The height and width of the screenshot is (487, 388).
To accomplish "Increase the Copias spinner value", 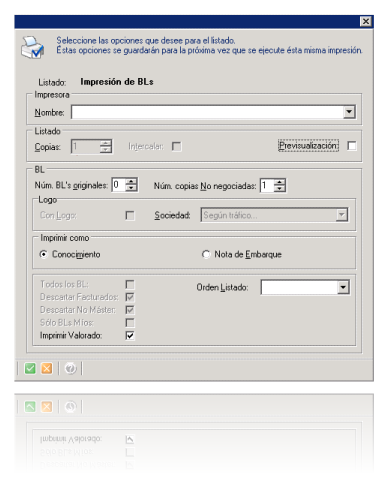I will [x=106, y=143].
